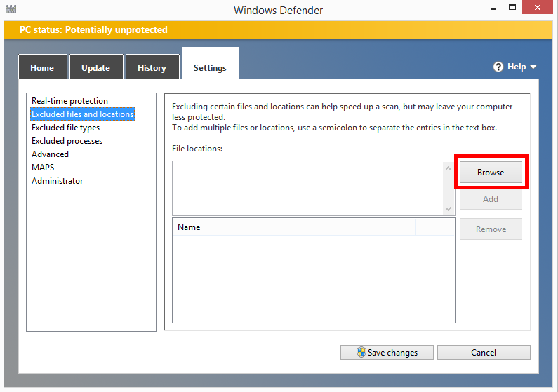The height and width of the screenshot is (392, 558).
Task: Open Excluded processes settings
Action: click(67, 141)
